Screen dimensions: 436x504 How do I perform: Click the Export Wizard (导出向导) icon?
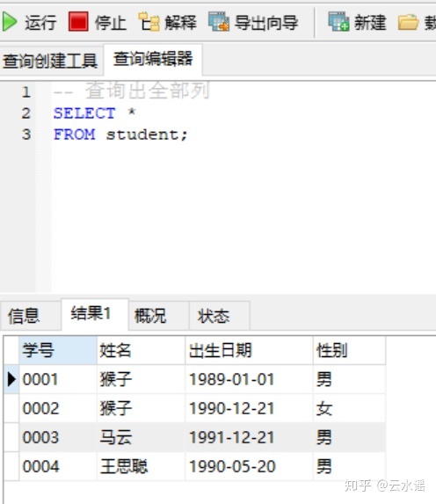click(219, 21)
